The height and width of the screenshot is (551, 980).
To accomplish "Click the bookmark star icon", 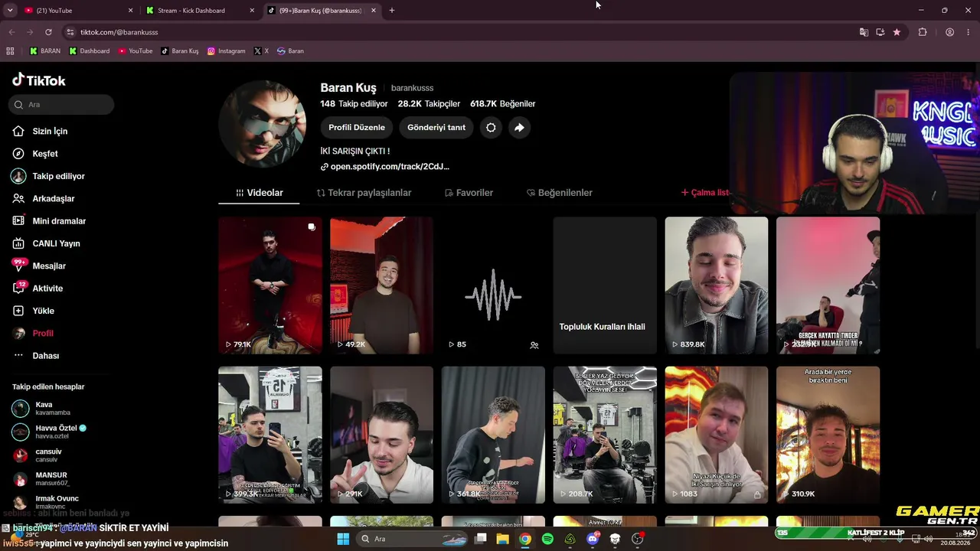I will (x=897, y=32).
